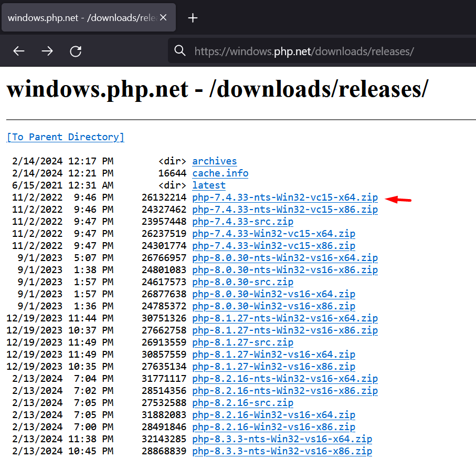The width and height of the screenshot is (476, 458).
Task: Open a new tab with the plus icon
Action: pyautogui.click(x=193, y=18)
